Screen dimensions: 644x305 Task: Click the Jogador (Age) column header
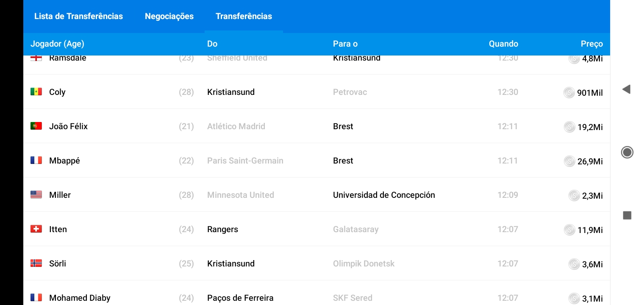[57, 44]
